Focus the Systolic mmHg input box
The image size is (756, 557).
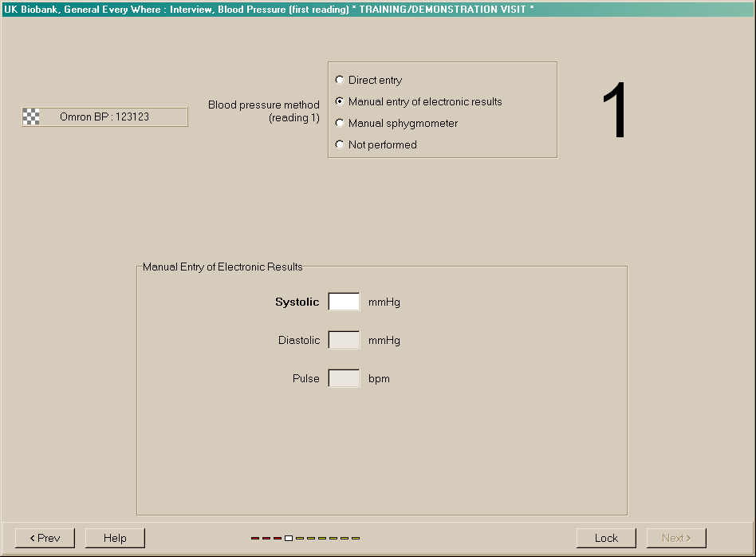[x=344, y=302]
